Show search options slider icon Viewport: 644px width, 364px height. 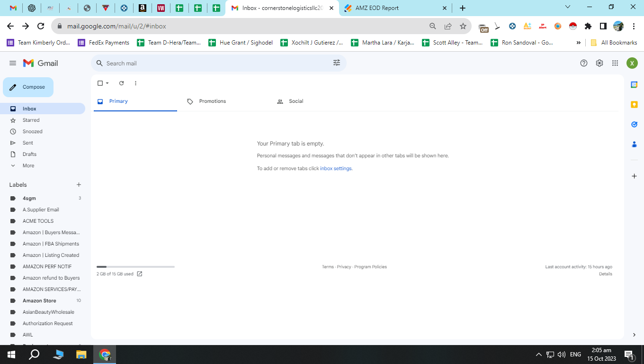(x=337, y=63)
